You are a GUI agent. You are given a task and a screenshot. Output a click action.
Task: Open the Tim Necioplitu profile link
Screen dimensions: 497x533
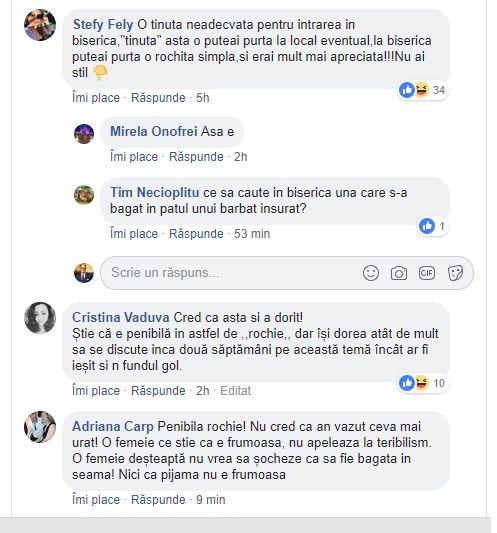click(155, 193)
